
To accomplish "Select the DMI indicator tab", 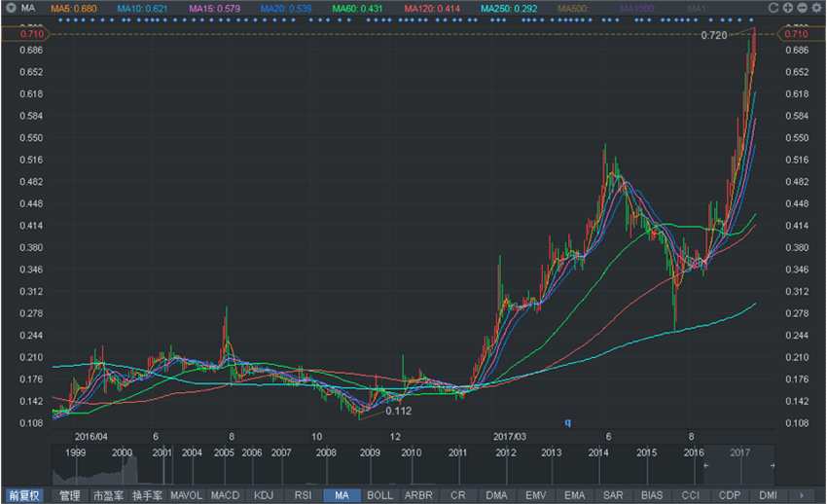I will tap(768, 495).
